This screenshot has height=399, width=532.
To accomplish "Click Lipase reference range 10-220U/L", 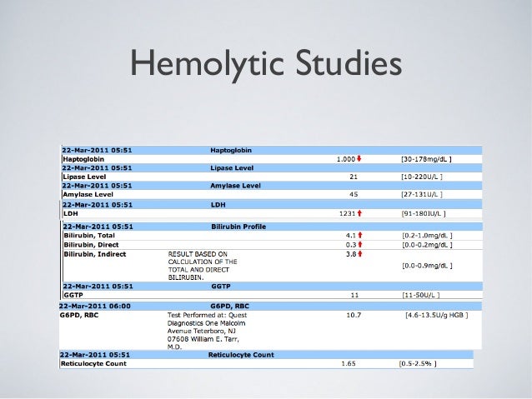I will coord(422,177).
